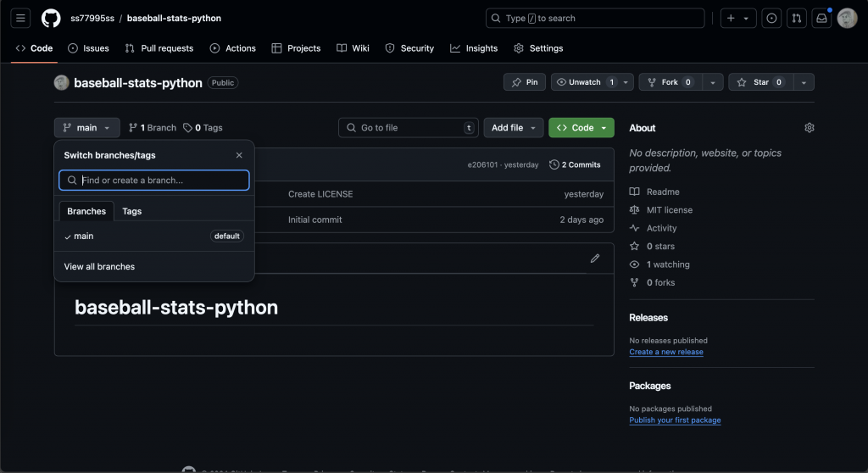Expand the green Code dropdown button
This screenshot has width=868, height=473.
(x=581, y=128)
